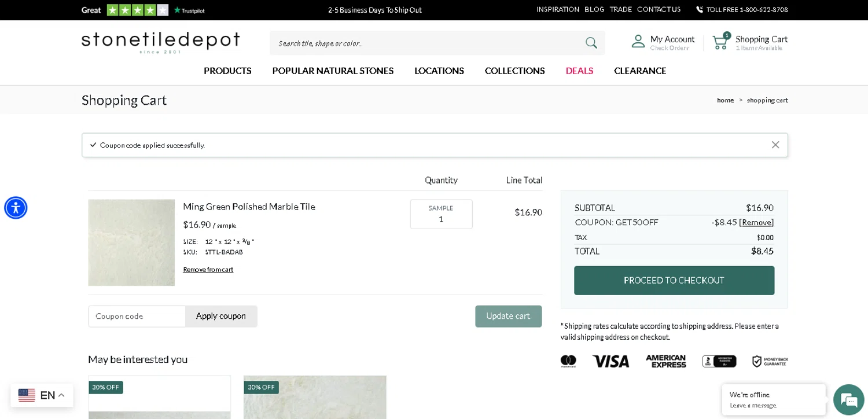The width and height of the screenshot is (868, 419).
Task: Focus the Coupon code input field
Action: [x=137, y=317]
